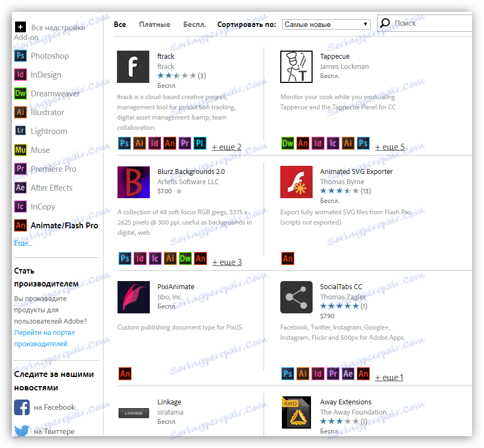Expand more products via Еще... link

pos(23,243)
